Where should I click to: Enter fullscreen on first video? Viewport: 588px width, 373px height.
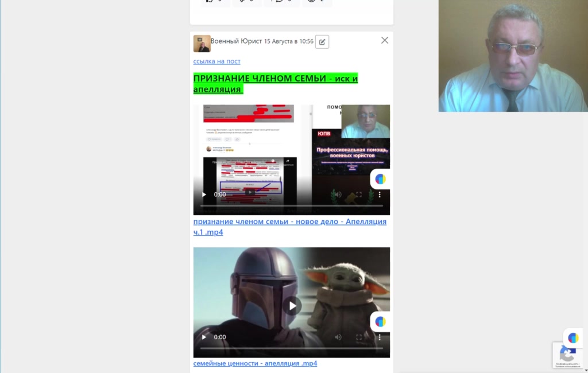[x=359, y=195]
